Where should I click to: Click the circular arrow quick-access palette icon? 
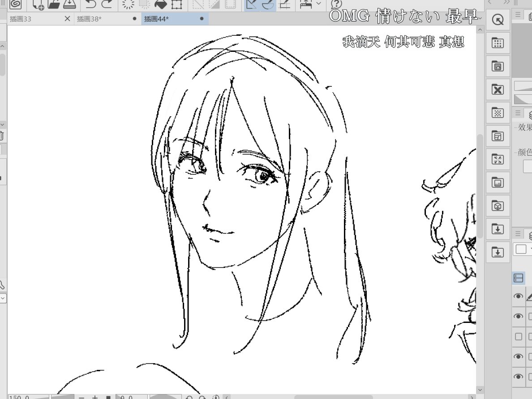coord(498,20)
